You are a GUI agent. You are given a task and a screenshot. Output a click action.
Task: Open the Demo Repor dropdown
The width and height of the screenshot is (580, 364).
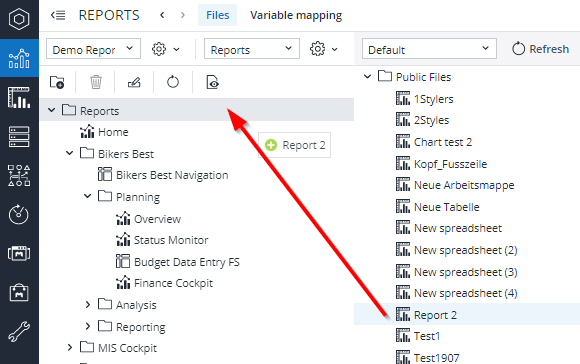click(x=93, y=49)
